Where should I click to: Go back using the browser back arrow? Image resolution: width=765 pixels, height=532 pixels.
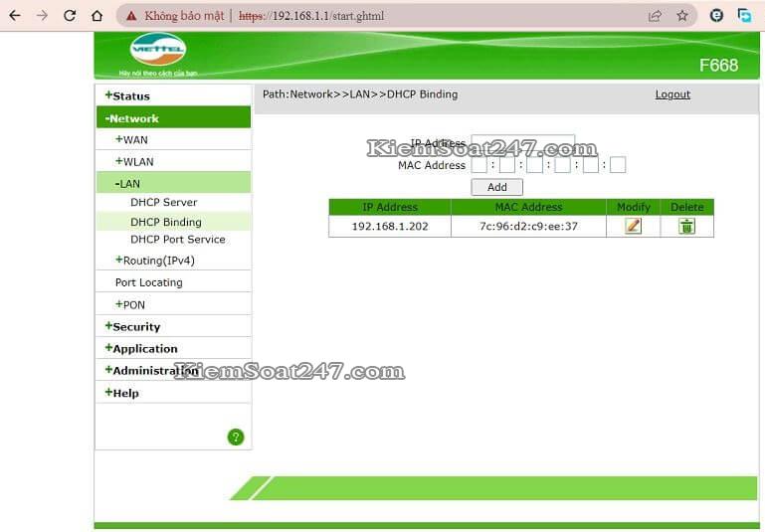click(x=15, y=16)
